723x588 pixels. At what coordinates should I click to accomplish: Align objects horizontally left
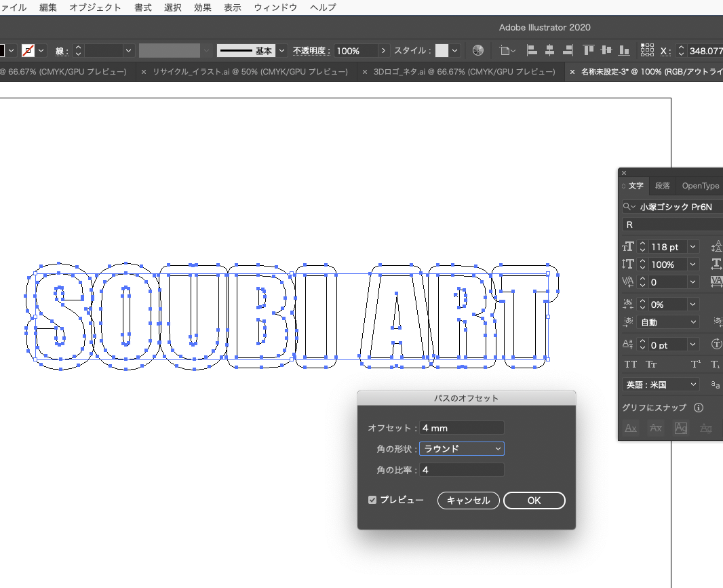click(532, 50)
